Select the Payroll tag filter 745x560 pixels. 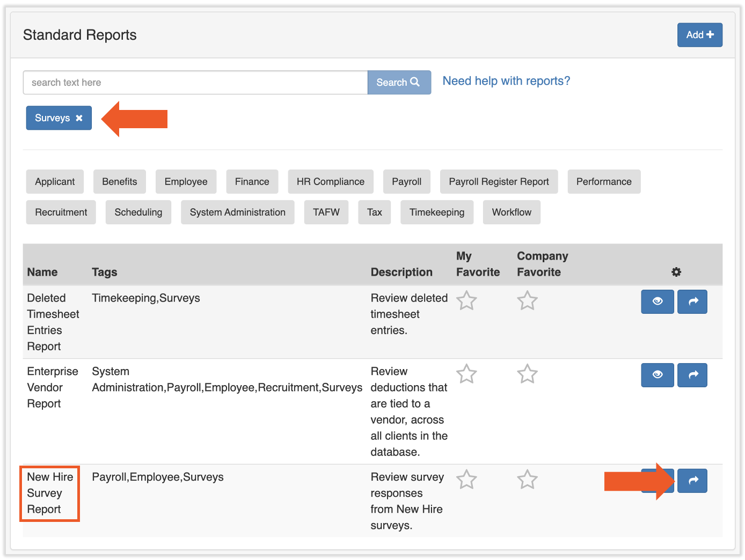406,181
